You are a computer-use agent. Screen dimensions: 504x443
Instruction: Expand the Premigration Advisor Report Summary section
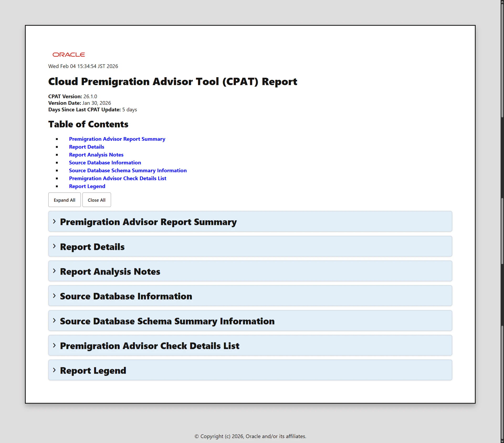pos(250,221)
